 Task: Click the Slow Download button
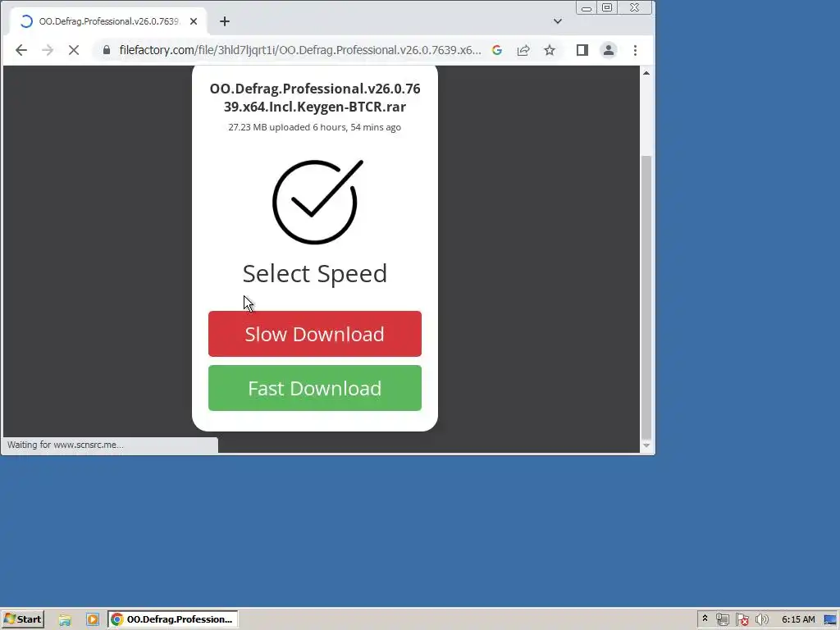point(315,334)
